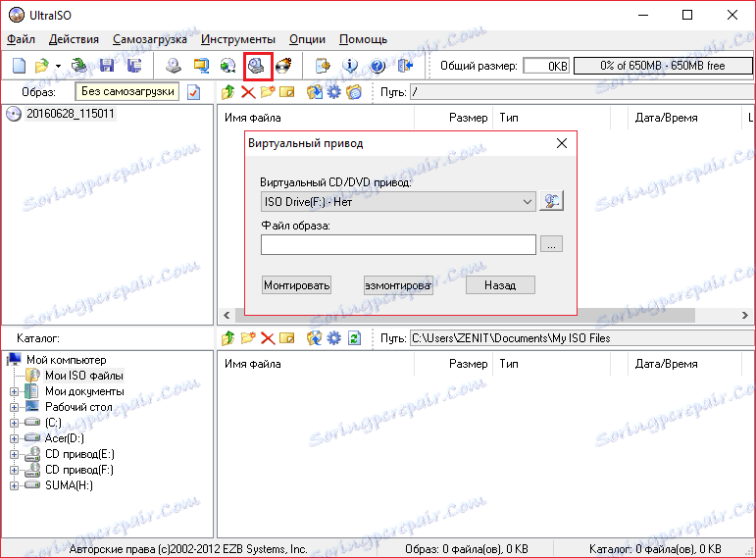756x558 pixels.
Task: Expand Рабочий стол tree node
Action: point(14,407)
